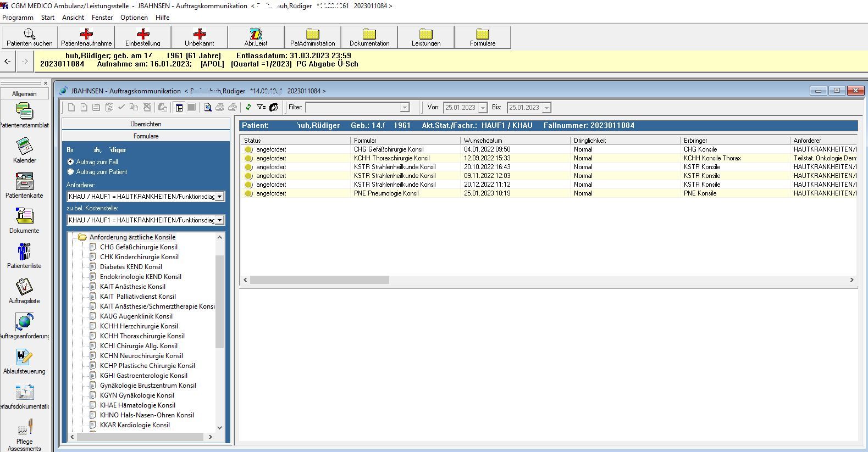868x452 pixels.
Task: Click the order table horizontal scrollbar thumb
Action: tap(319, 280)
